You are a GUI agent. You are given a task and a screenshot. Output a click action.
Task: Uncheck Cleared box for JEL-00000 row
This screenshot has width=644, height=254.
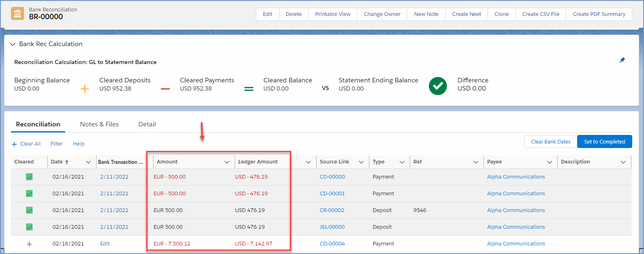point(29,227)
